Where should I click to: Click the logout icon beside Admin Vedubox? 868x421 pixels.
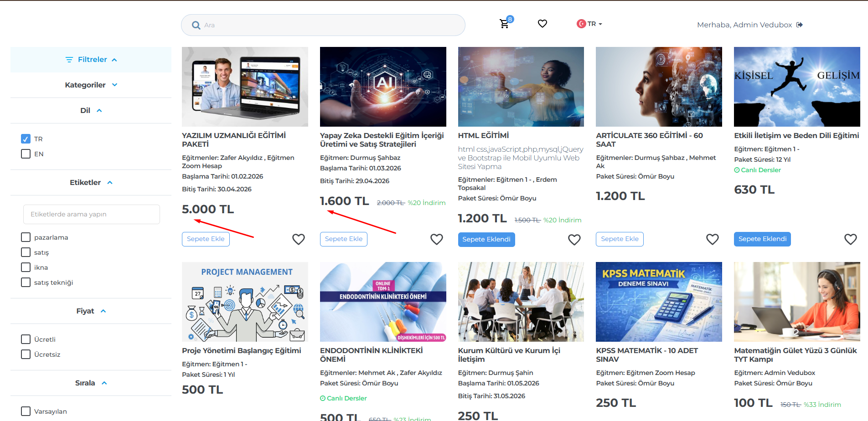[x=800, y=25]
